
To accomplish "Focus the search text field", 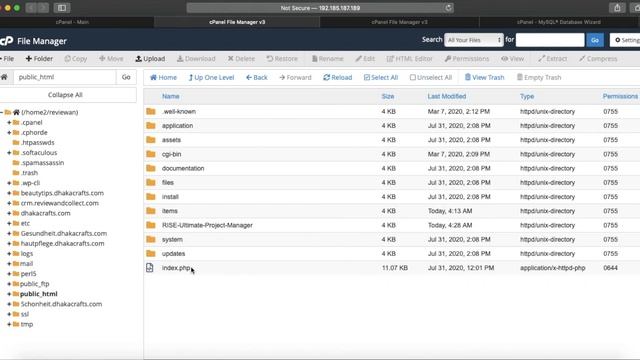I will click(550, 40).
